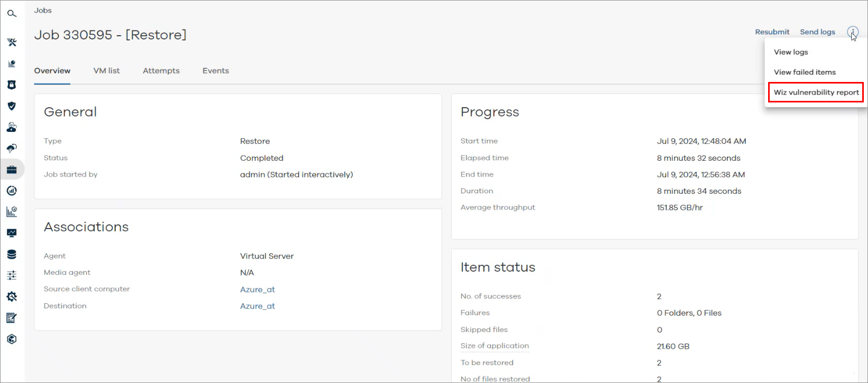Choose View logs from the dropdown menu
The height and width of the screenshot is (383, 868).
tap(791, 52)
